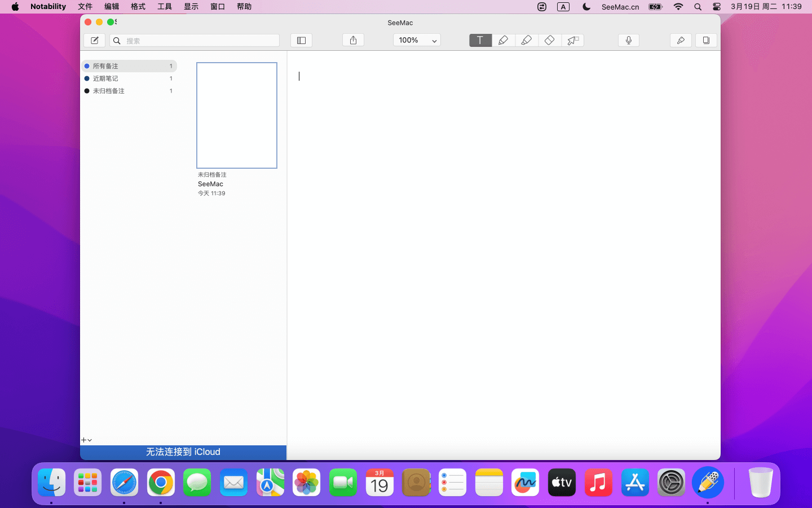Open the 100% zoom level dropdown
This screenshot has width=812, height=508.
tap(417, 40)
